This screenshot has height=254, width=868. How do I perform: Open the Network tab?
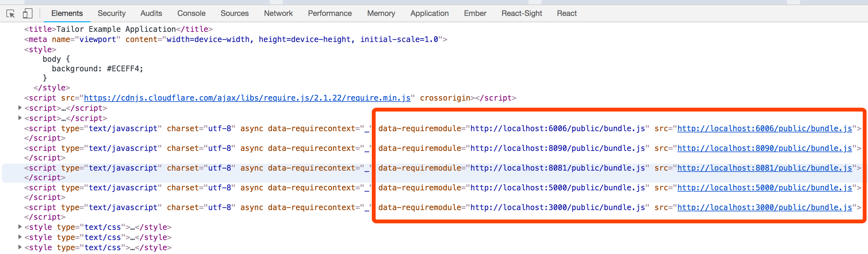(x=278, y=13)
